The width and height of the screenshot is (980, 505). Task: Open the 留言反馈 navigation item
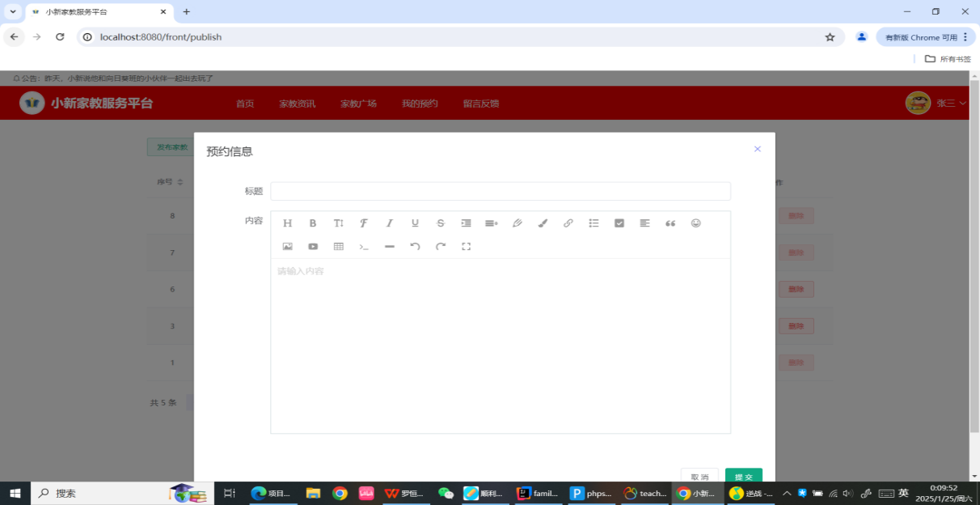click(481, 104)
